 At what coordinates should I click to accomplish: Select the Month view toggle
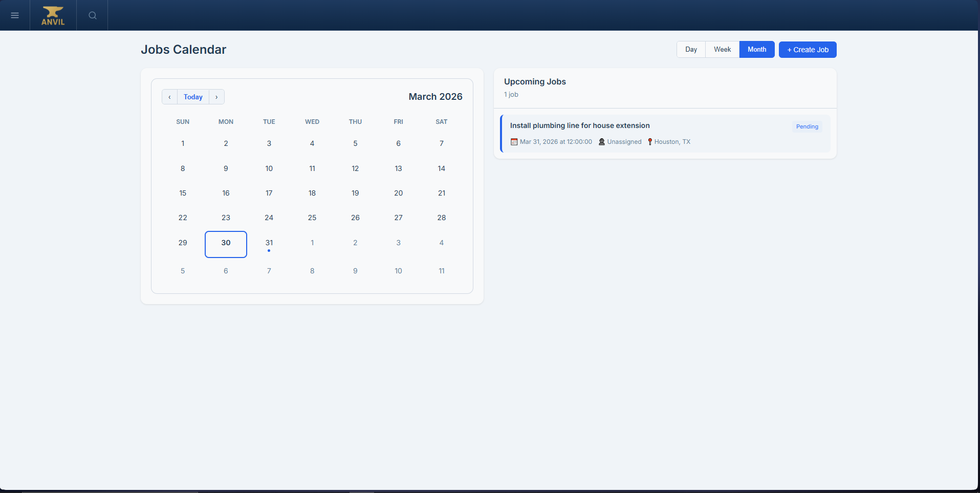757,49
